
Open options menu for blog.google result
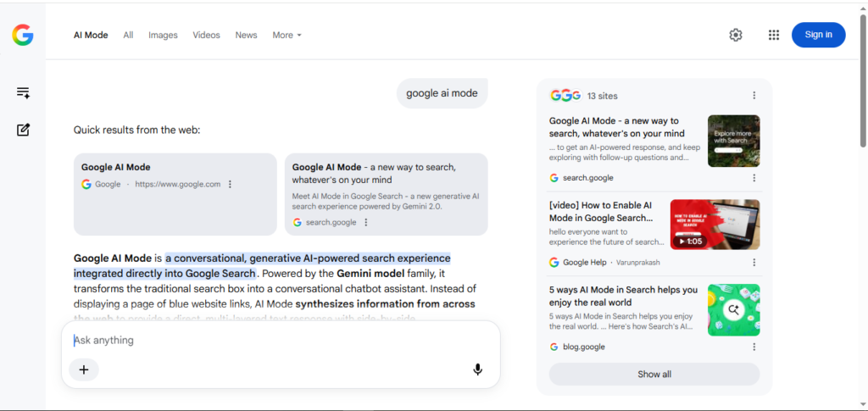click(754, 347)
